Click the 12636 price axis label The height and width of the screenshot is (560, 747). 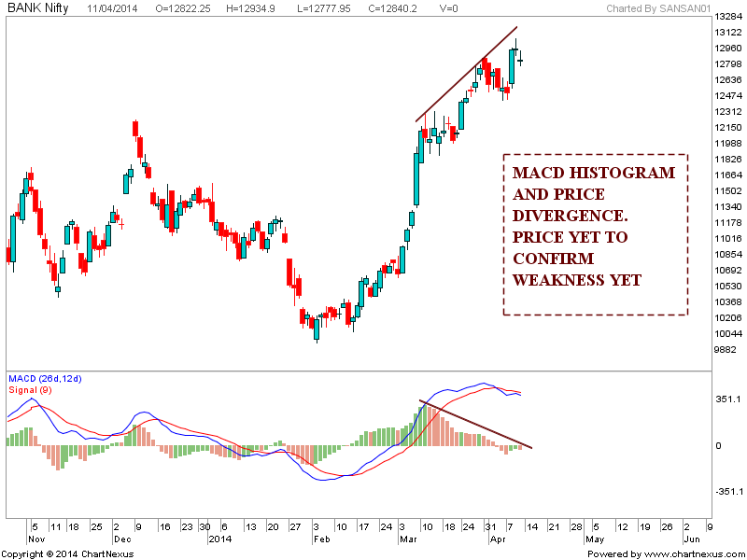tap(728, 79)
